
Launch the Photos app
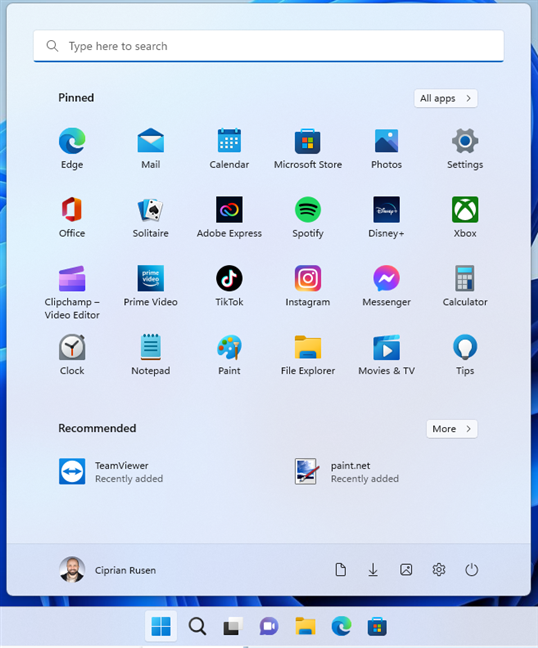tap(386, 149)
